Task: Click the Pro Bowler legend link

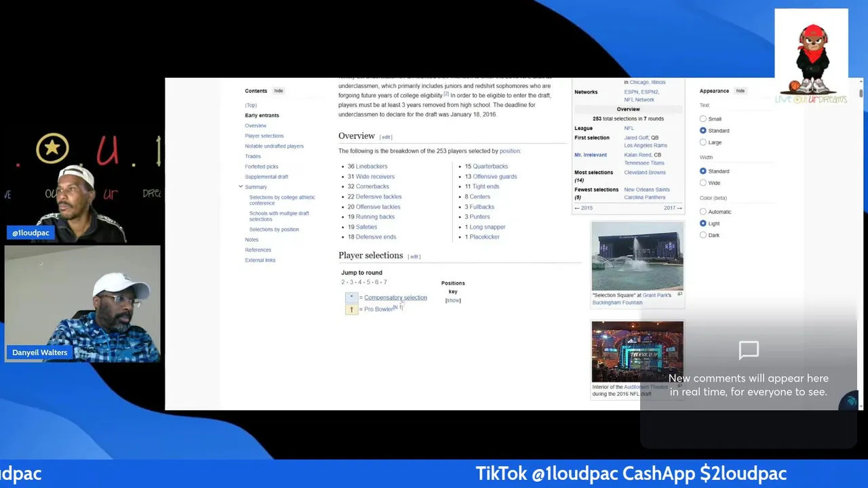Action: [378, 309]
